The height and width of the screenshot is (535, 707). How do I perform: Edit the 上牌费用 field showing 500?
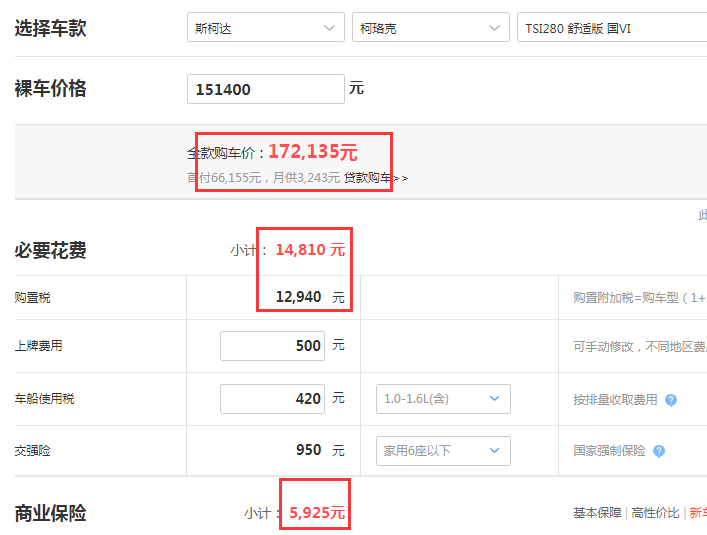[x=272, y=346]
